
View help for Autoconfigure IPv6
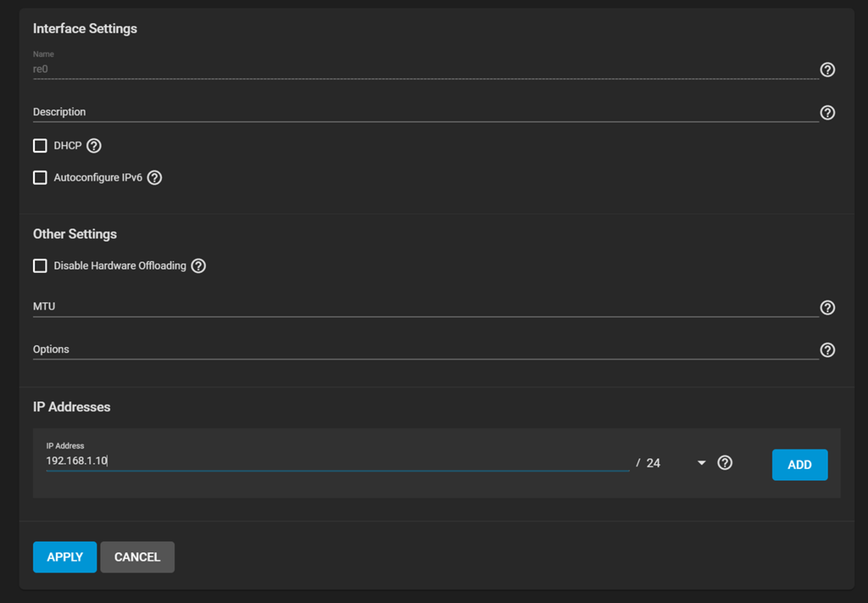point(154,178)
